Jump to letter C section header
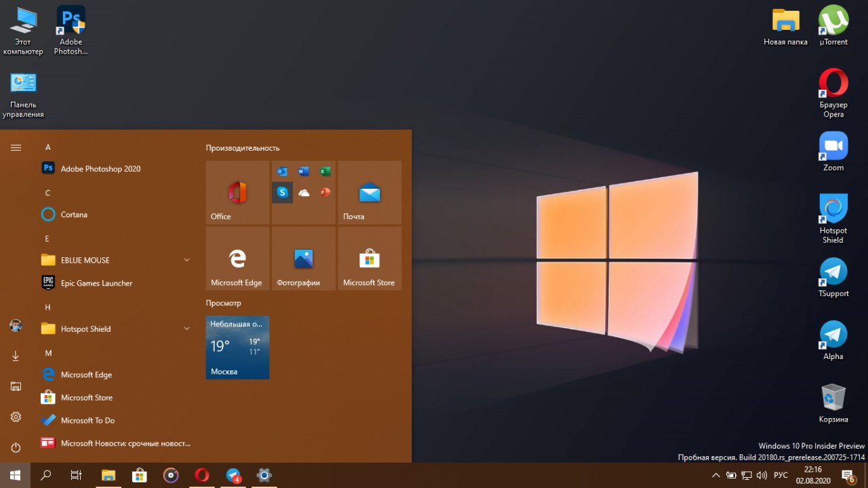 tap(48, 193)
